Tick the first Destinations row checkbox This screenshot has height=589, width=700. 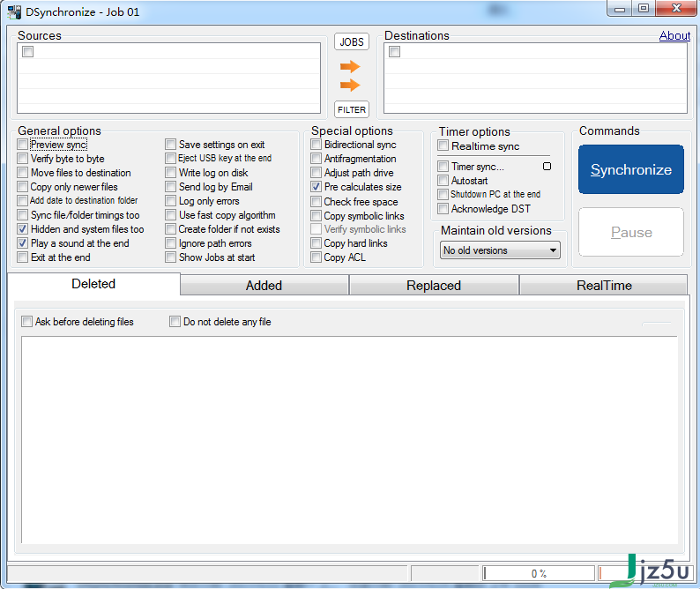pos(395,52)
